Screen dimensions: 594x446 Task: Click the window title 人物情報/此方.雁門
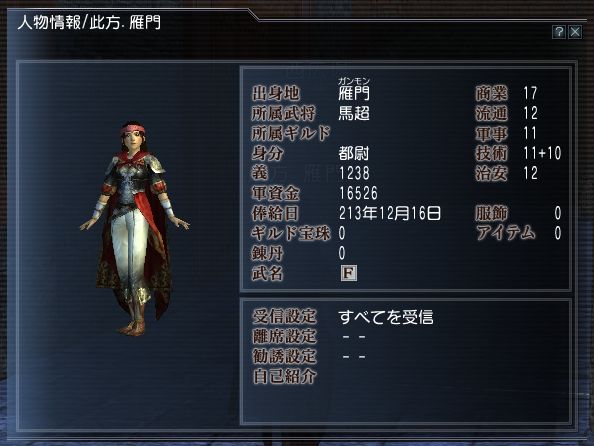(x=89, y=23)
